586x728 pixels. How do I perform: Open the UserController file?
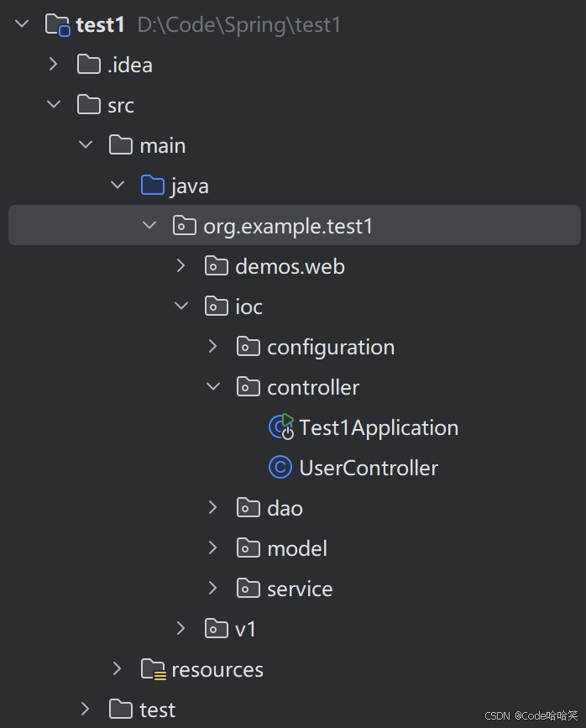(369, 468)
